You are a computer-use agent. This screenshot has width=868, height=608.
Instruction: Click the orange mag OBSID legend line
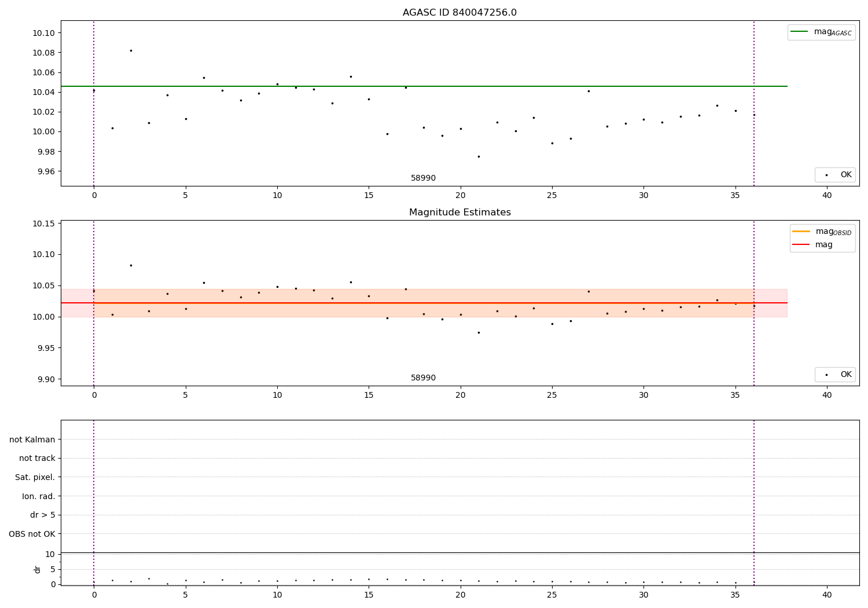click(801, 232)
